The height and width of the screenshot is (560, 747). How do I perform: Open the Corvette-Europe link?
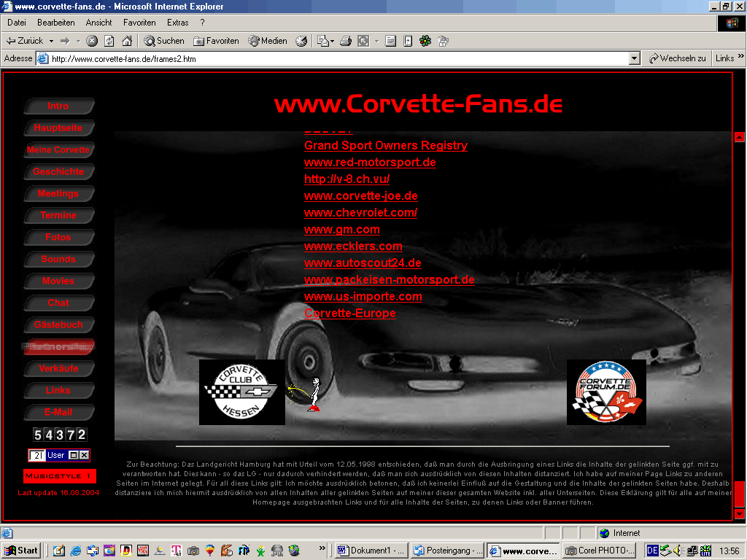[350, 314]
